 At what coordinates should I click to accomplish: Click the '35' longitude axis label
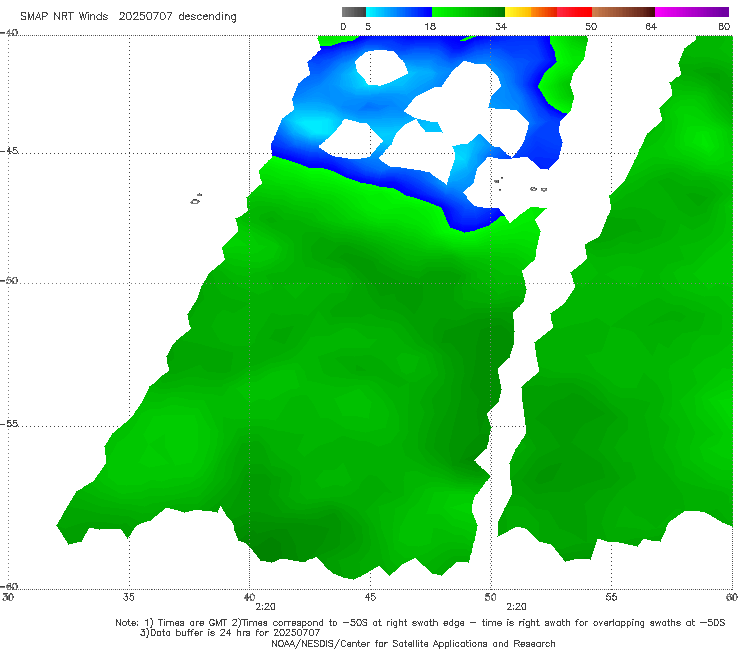pyautogui.click(x=129, y=597)
